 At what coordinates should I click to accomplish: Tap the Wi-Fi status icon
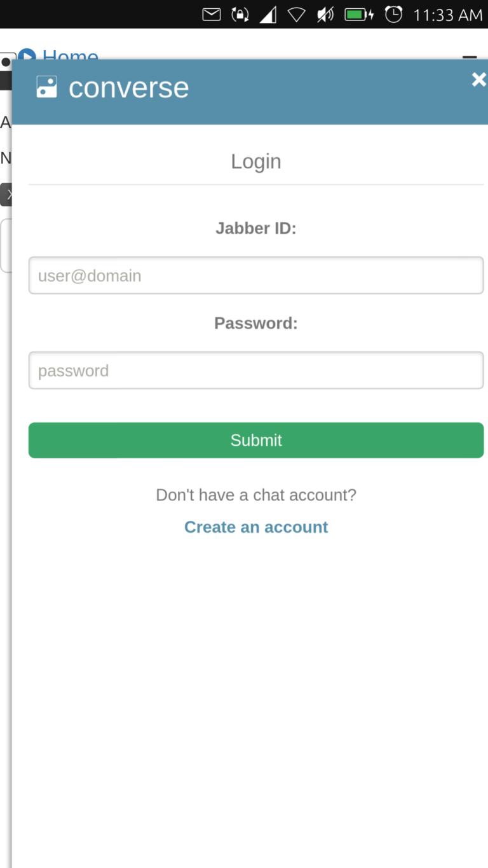[297, 14]
